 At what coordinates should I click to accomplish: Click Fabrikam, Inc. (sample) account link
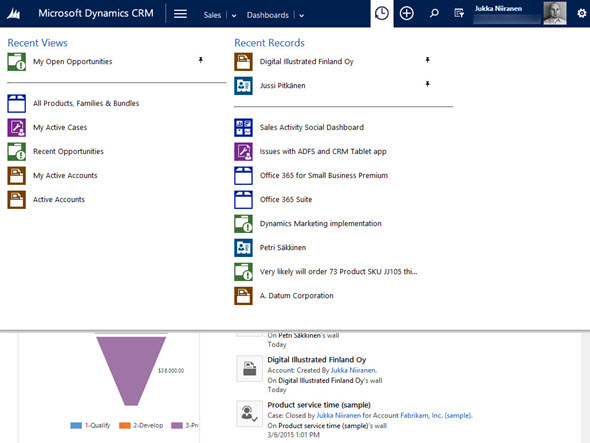tap(435, 416)
